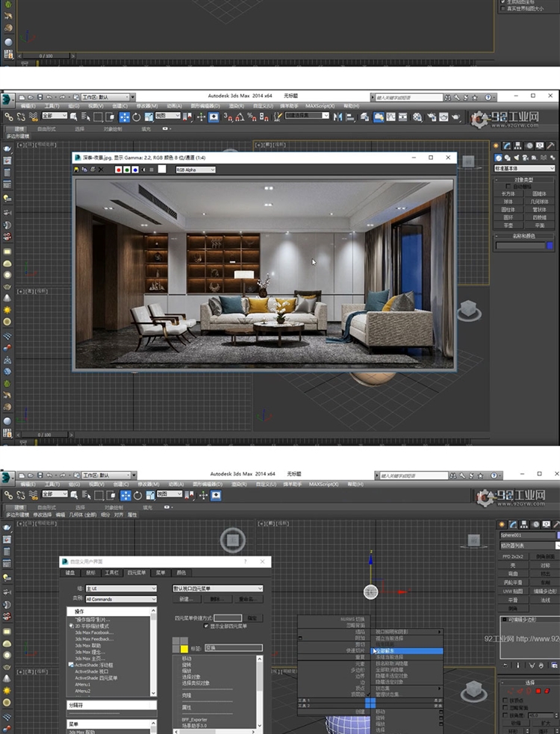Switch to the 鼠标 tab in customize dialog
Viewport: 560px width, 734px height.
coord(90,573)
